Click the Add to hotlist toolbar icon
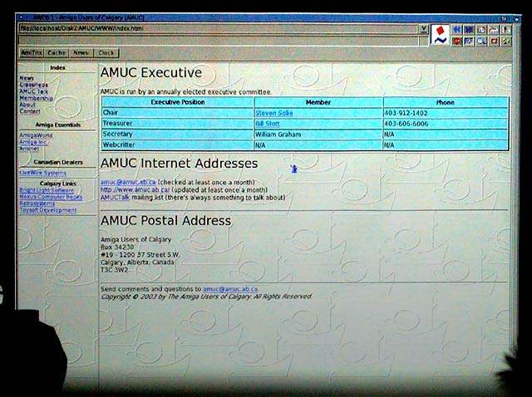The width and height of the screenshot is (532, 397). [x=494, y=30]
